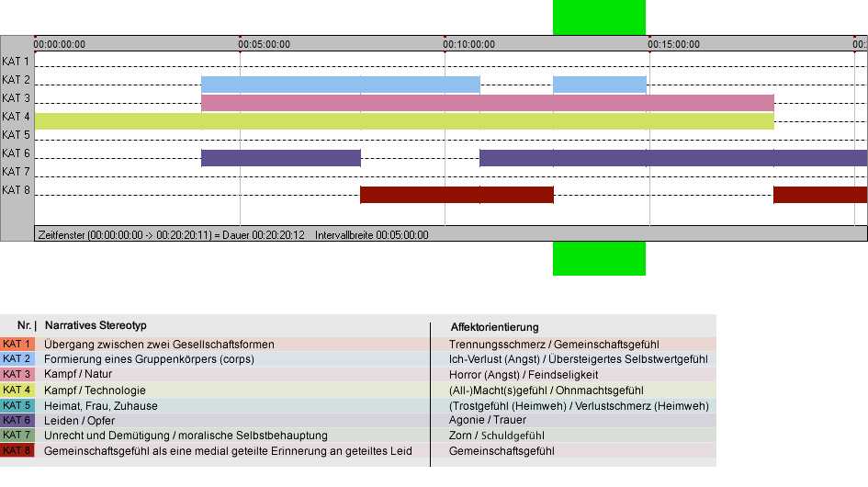The width and height of the screenshot is (868, 487).
Task: Click the 00:15:00:00 time marker
Action: 673,44
